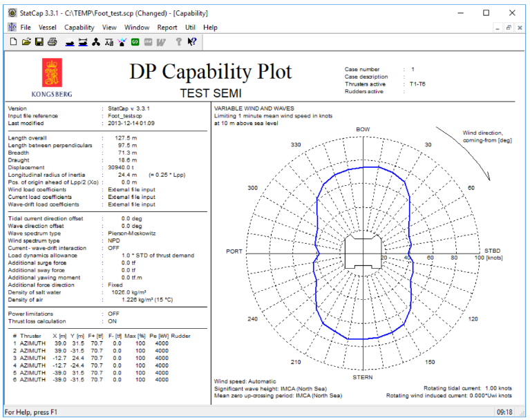
Task: Click the Open file folder icon
Action: coord(26,42)
